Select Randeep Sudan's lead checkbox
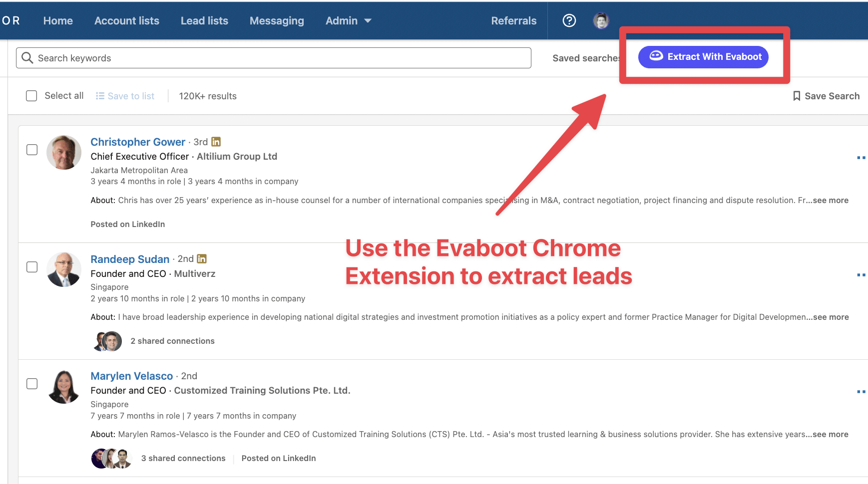This screenshot has height=484, width=868. (x=32, y=267)
